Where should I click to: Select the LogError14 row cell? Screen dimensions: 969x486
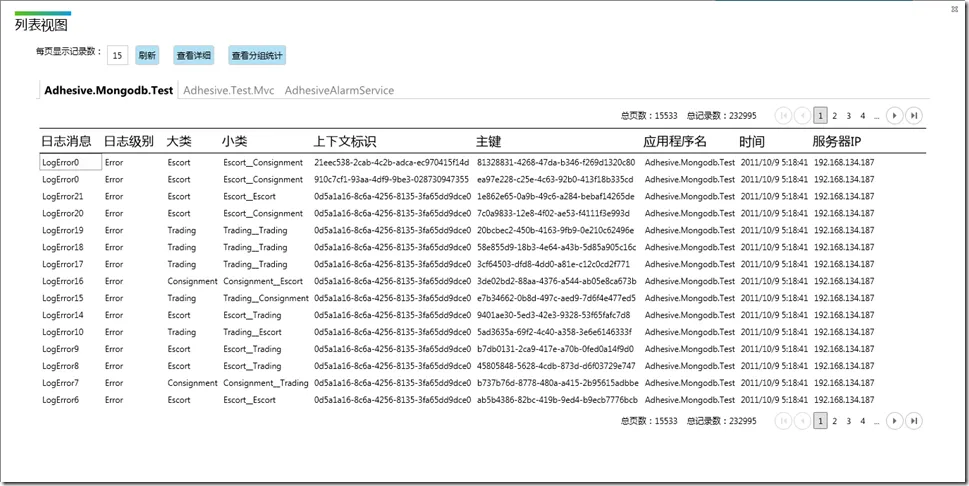63,315
